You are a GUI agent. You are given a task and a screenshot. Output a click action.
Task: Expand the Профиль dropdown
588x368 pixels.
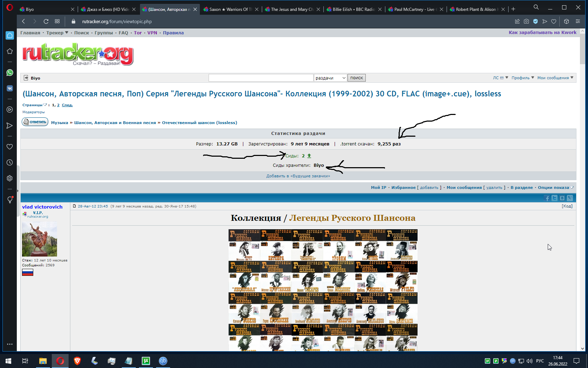pyautogui.click(x=523, y=78)
